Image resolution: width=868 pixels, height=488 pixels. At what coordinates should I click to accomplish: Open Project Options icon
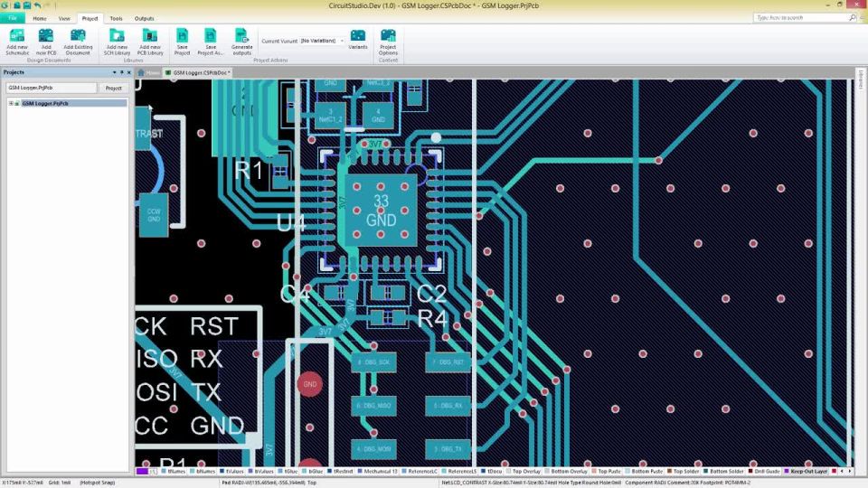(388, 36)
